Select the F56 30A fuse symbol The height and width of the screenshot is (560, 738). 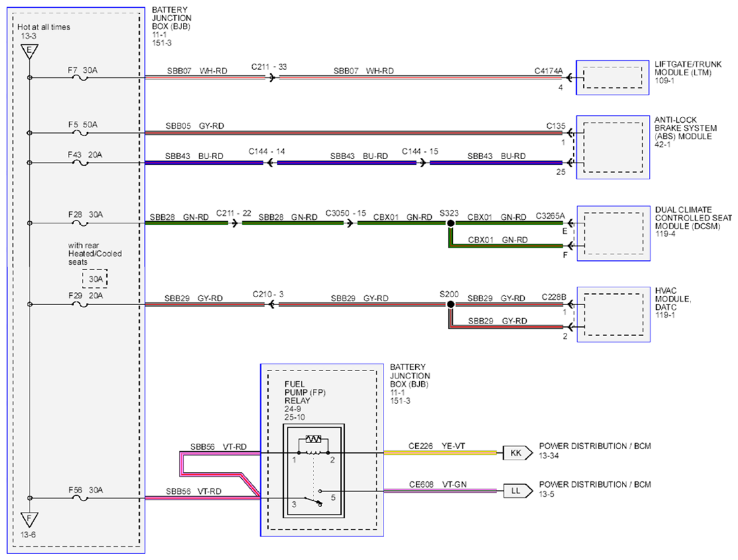(x=81, y=499)
